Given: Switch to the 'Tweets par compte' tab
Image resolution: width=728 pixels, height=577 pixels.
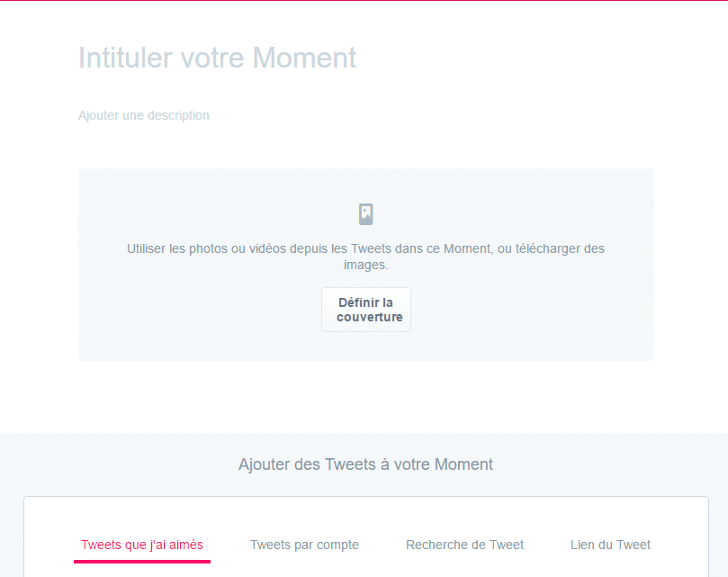Looking at the screenshot, I should (x=304, y=545).
